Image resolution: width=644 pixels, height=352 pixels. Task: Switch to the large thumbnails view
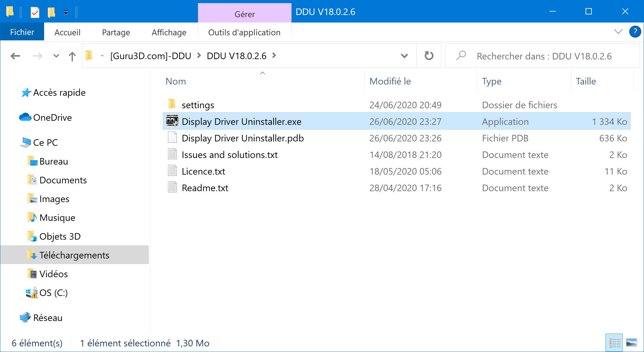631,343
